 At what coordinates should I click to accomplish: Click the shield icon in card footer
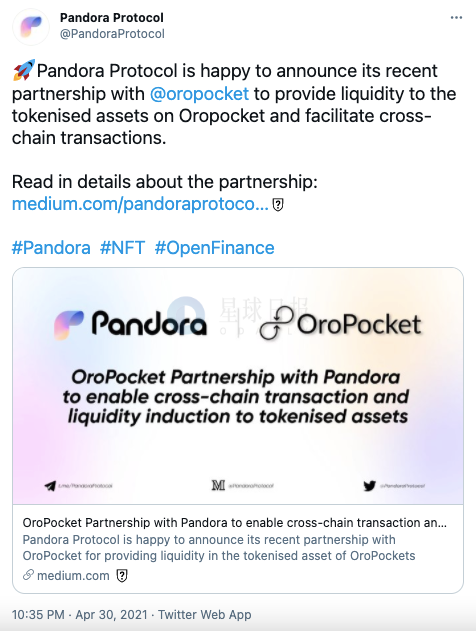122,576
